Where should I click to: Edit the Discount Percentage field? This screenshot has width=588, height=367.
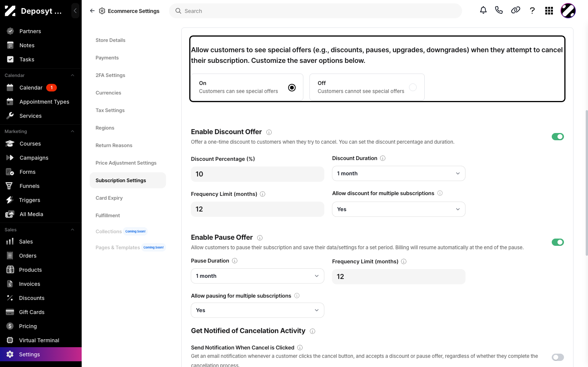click(x=258, y=174)
